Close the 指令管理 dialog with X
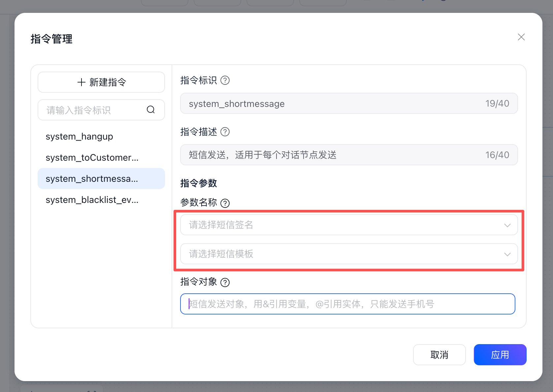The width and height of the screenshot is (553, 392). (x=521, y=37)
